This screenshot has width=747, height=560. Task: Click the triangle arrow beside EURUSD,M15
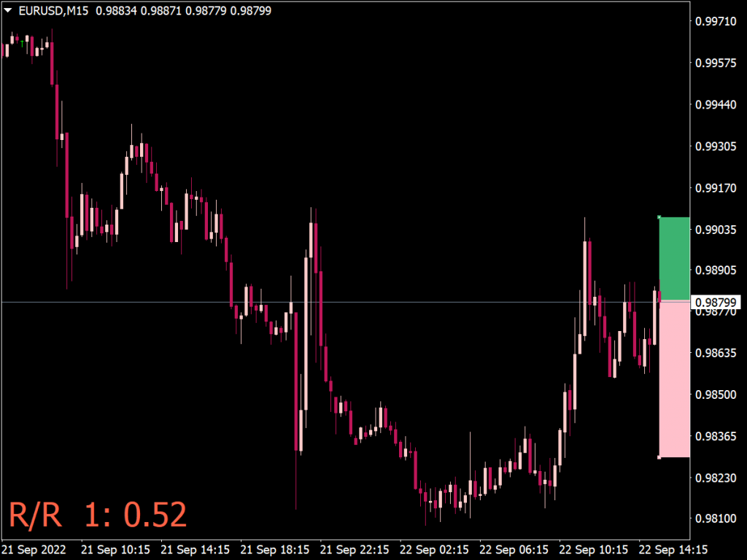(x=8, y=11)
